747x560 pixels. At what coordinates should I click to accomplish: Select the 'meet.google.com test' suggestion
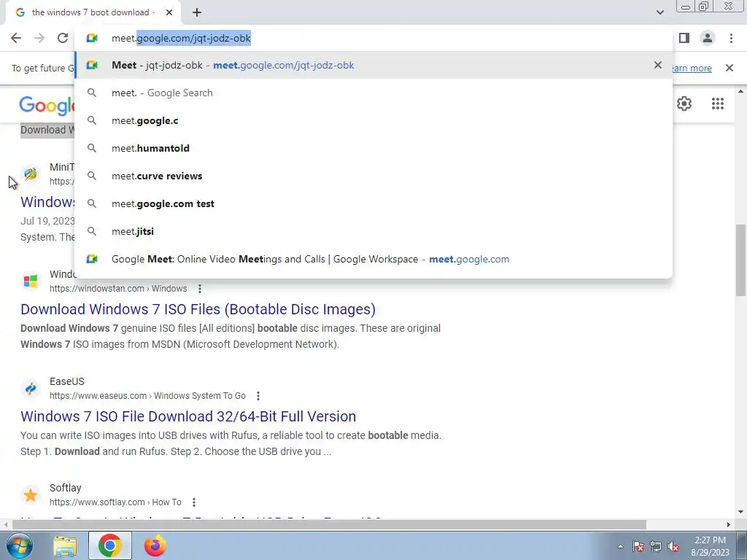point(373,203)
